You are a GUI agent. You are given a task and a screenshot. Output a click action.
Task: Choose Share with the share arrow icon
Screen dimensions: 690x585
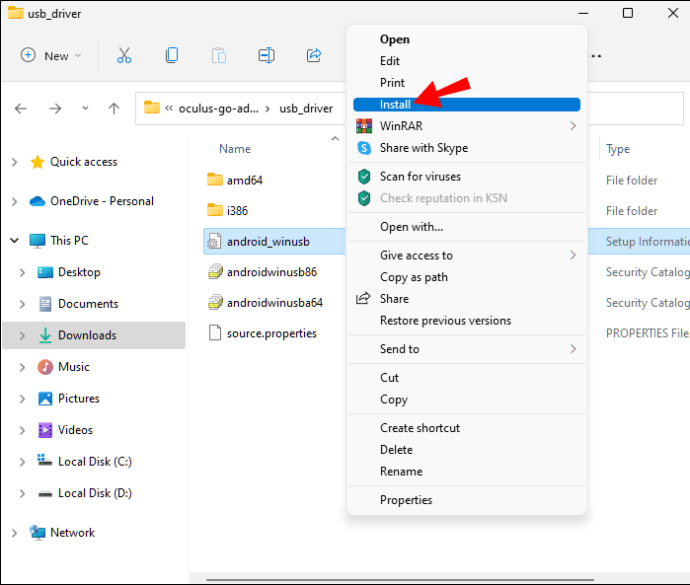click(x=466, y=299)
